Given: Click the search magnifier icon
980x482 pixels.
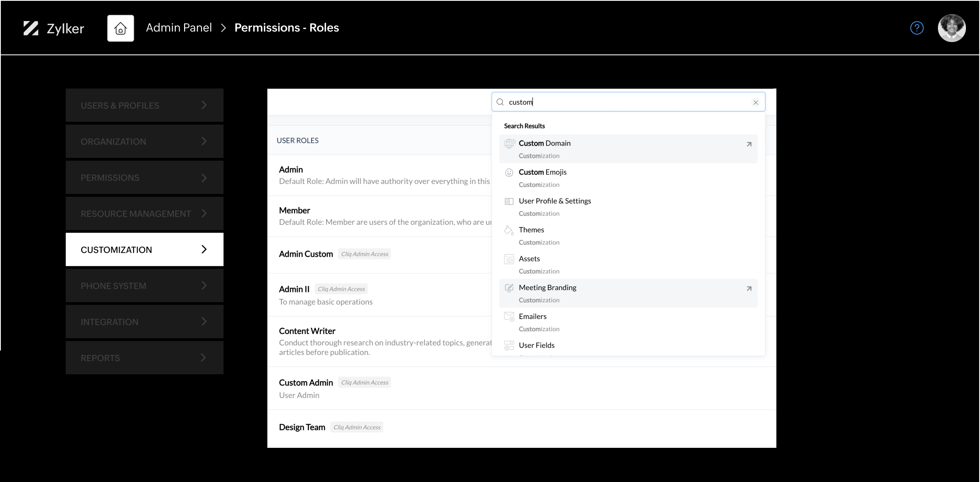Looking at the screenshot, I should [500, 102].
